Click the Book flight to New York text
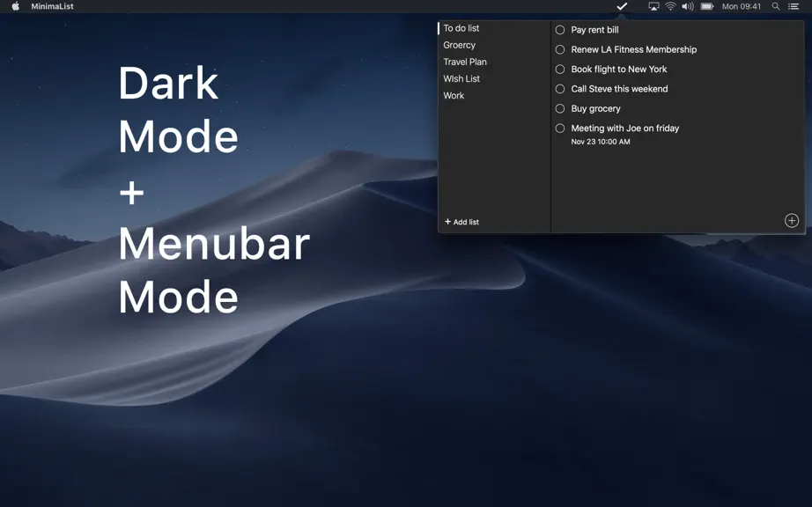The width and height of the screenshot is (812, 507). pos(619,70)
